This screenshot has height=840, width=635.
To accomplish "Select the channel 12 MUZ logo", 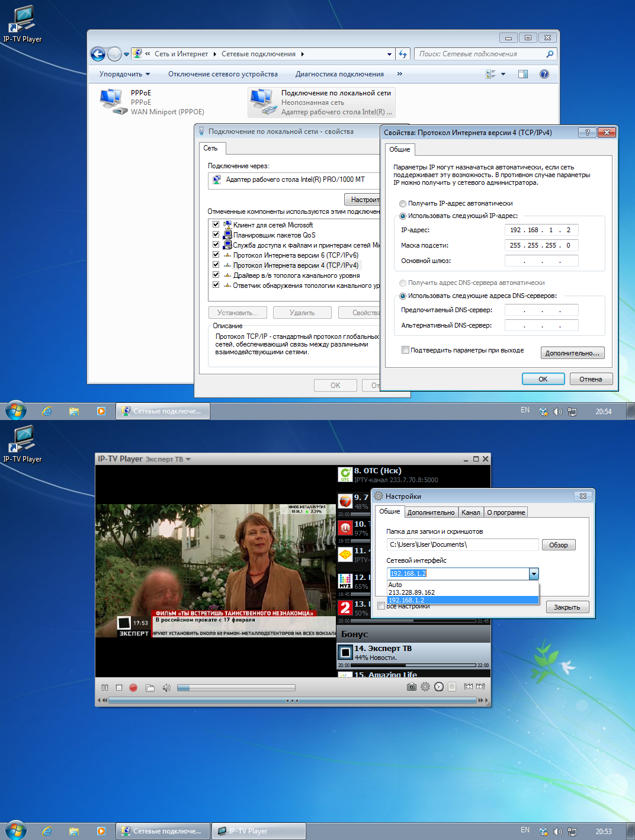I will [345, 581].
